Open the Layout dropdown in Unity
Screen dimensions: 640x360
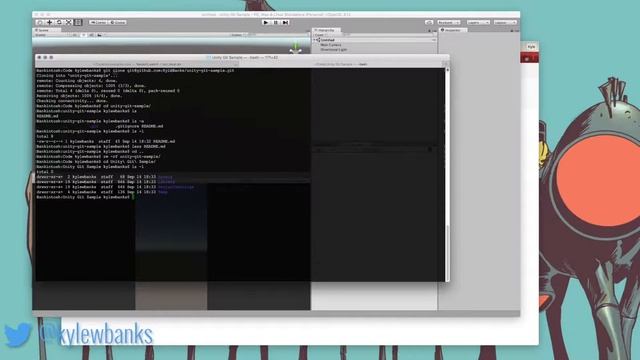coord(505,22)
